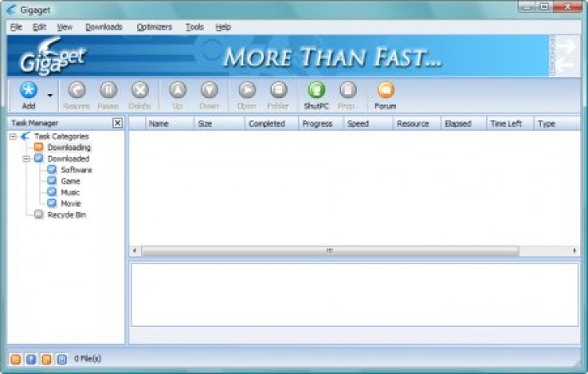Open the Add button dropdown arrow
Image resolution: width=588 pixels, height=374 pixels.
[50, 96]
